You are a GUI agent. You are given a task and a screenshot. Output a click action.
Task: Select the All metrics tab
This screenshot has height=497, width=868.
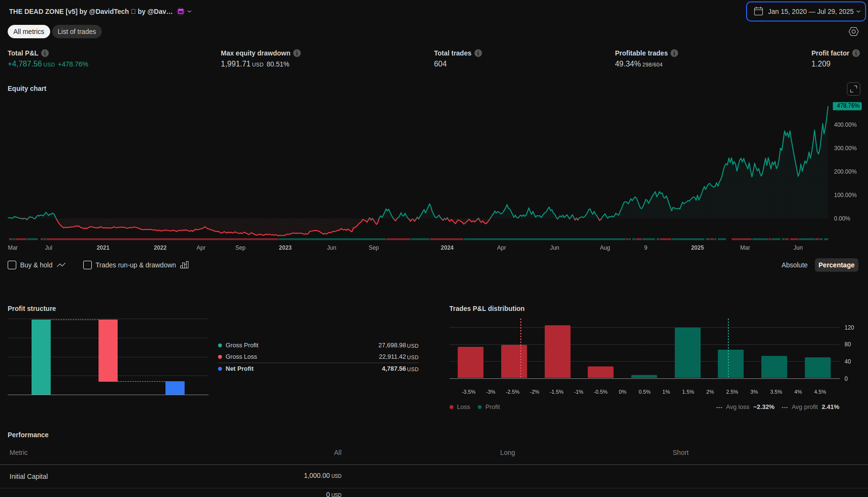click(x=29, y=32)
